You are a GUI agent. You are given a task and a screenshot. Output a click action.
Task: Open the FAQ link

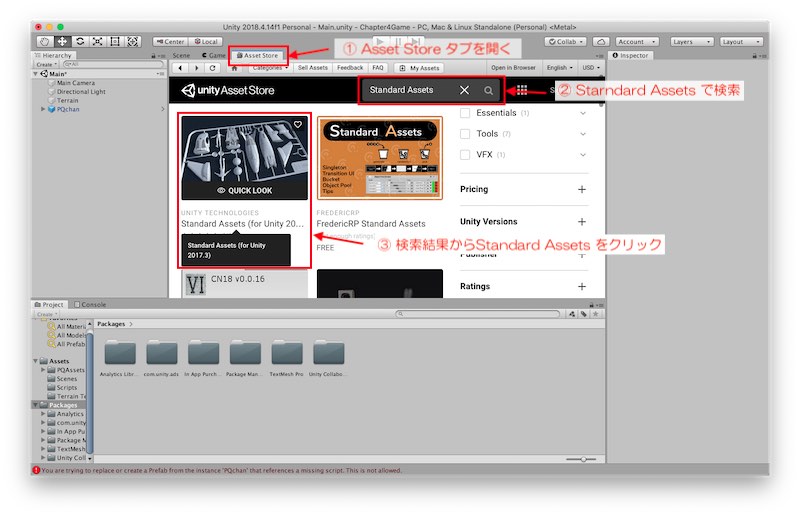click(378, 68)
